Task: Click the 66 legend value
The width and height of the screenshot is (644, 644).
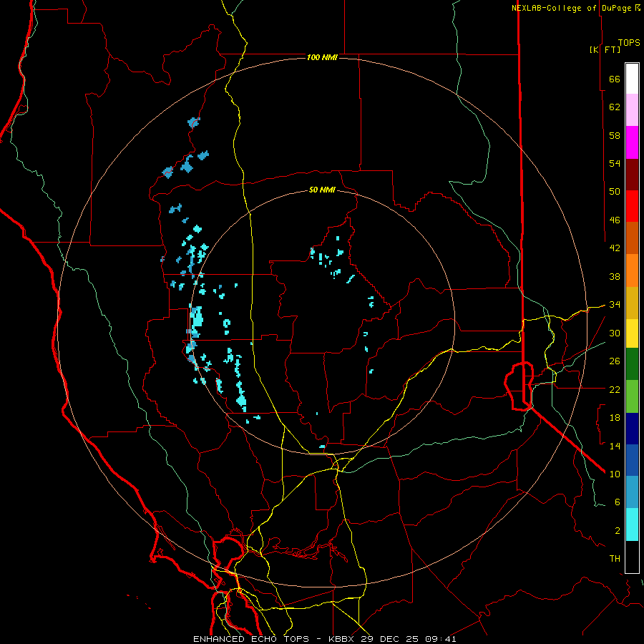Action: click(x=615, y=79)
